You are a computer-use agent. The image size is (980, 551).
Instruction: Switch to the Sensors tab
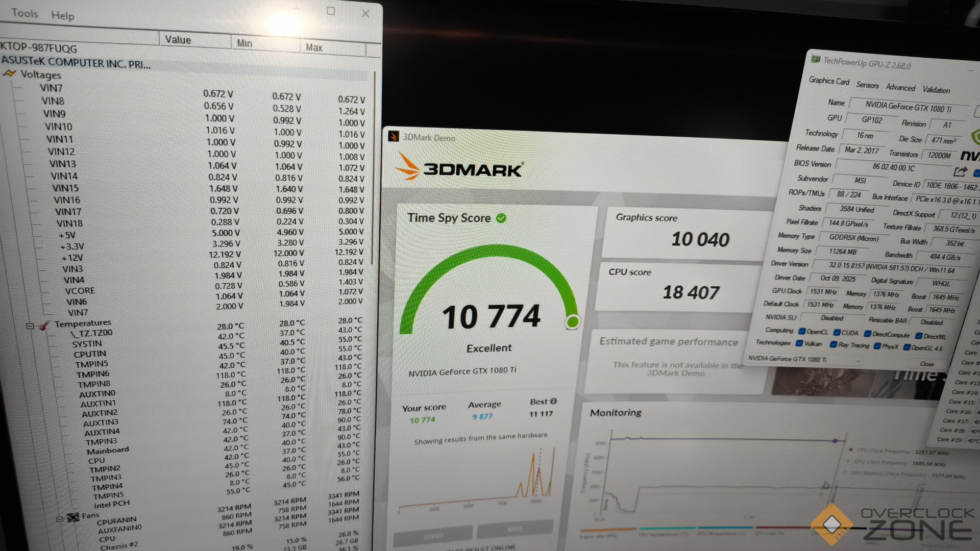867,85
